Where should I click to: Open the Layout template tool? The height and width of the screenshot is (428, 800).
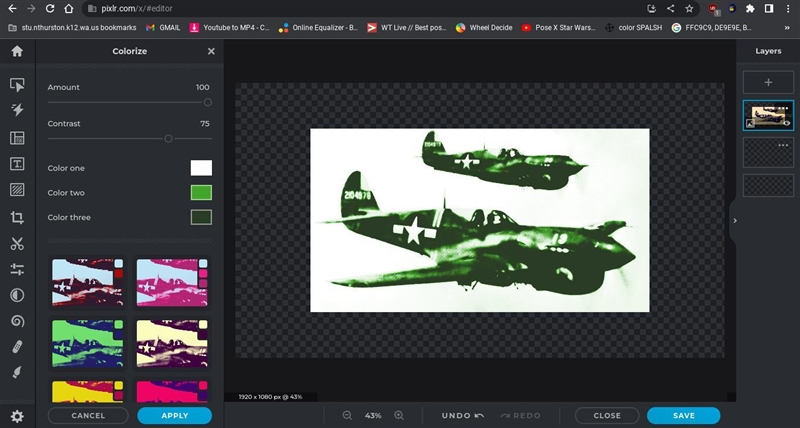tap(17, 138)
